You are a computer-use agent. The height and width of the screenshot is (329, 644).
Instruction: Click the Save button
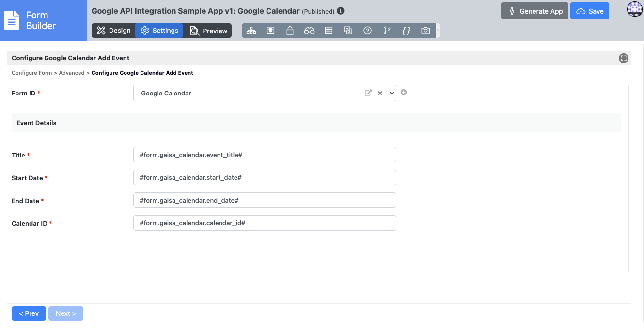click(590, 11)
